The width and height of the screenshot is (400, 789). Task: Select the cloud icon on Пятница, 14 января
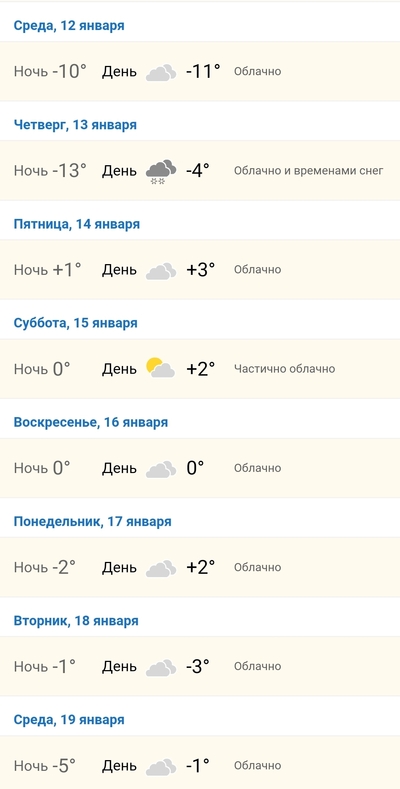click(x=161, y=271)
